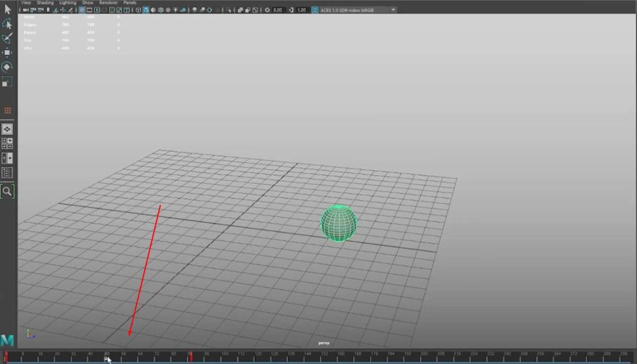Click the gamma value field showing 1.00

302,10
